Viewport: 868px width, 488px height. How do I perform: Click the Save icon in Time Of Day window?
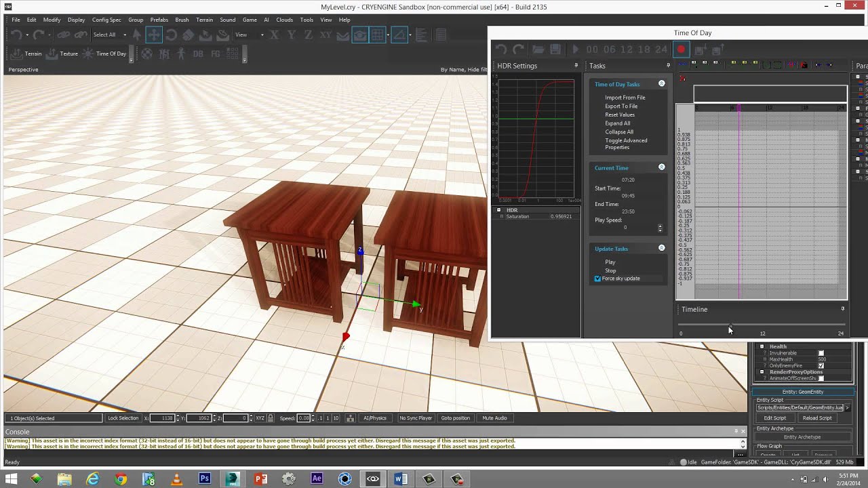tap(555, 49)
